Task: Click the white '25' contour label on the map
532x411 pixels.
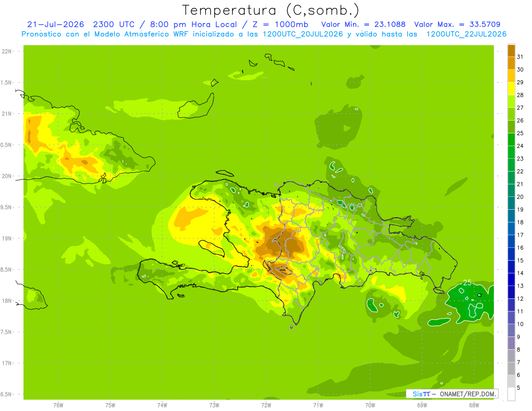Action: tap(467, 282)
